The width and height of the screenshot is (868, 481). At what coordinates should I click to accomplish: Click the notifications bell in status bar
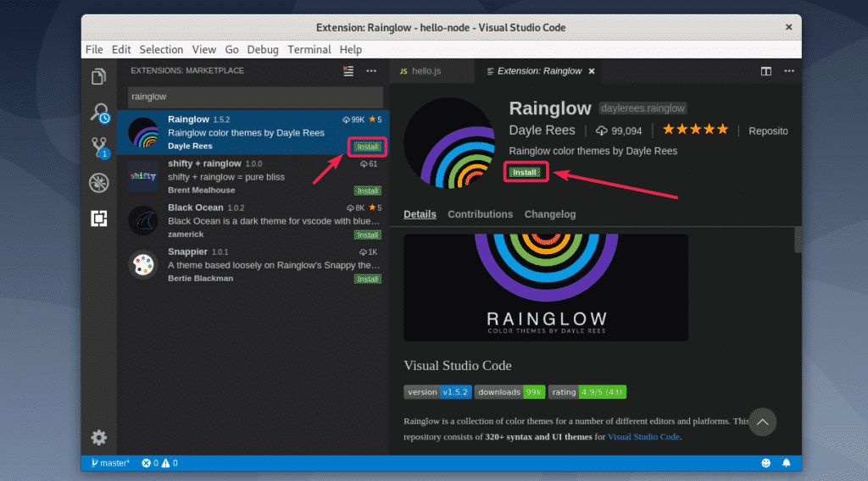coord(786,463)
